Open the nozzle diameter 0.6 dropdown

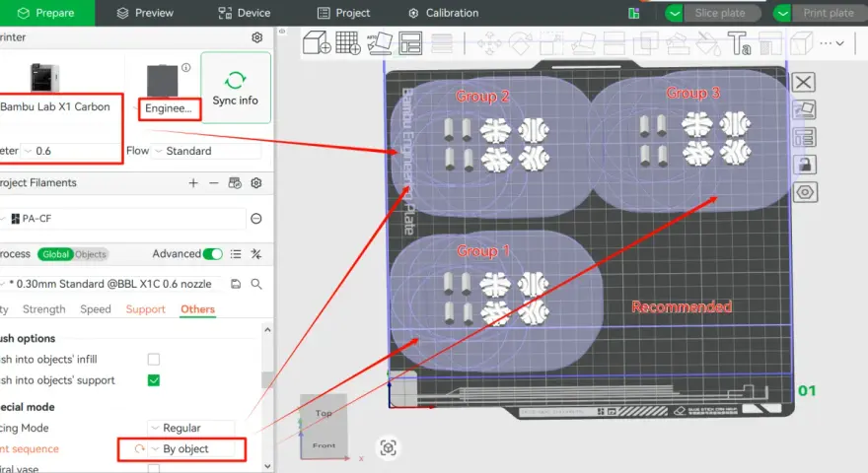pos(71,151)
